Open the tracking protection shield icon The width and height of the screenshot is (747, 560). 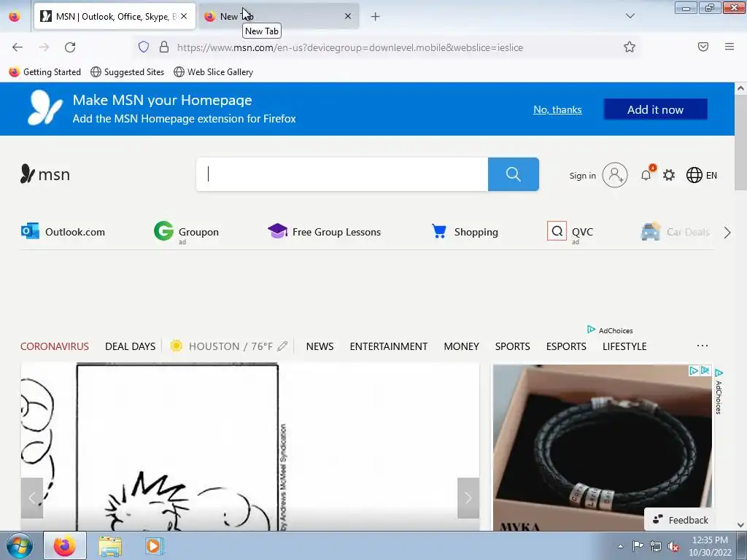coord(144,47)
